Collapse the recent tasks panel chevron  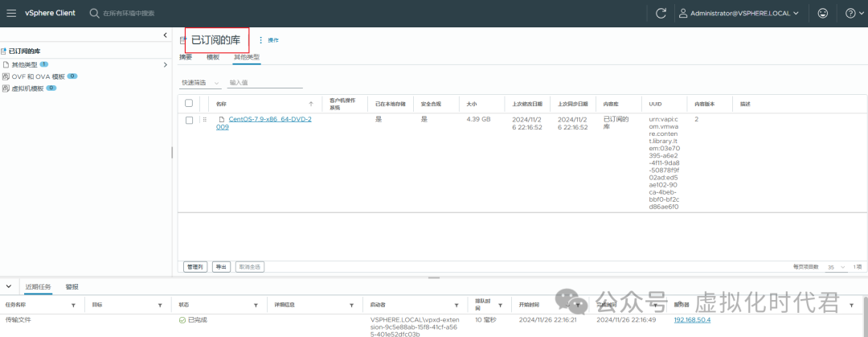point(8,286)
